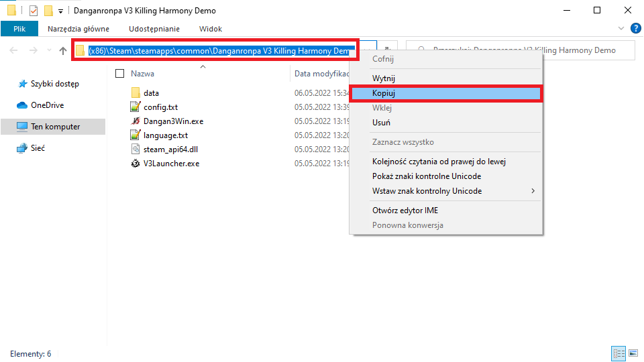Collapse the ribbon with the chevron
The width and height of the screenshot is (644, 362).
click(x=621, y=28)
